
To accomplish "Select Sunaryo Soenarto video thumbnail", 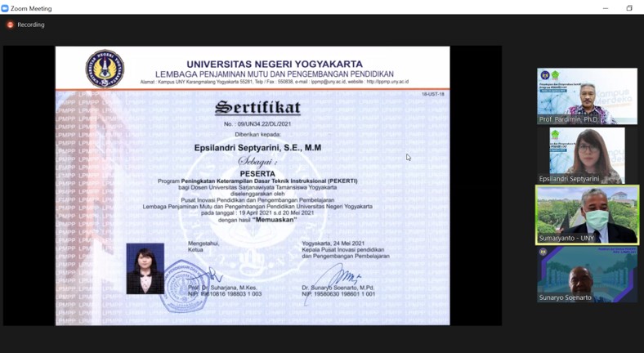I will pos(588,275).
